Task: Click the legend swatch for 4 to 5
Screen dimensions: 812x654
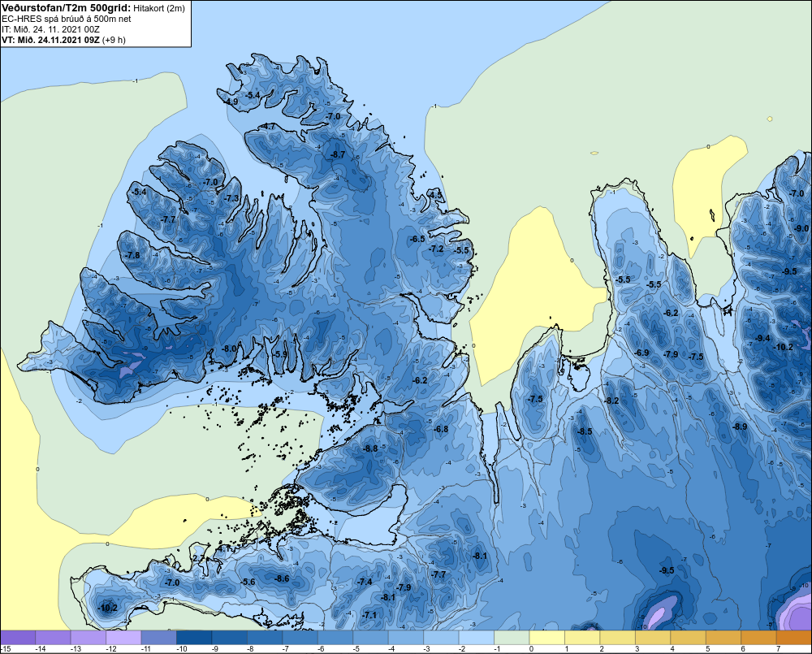Action: click(x=688, y=638)
